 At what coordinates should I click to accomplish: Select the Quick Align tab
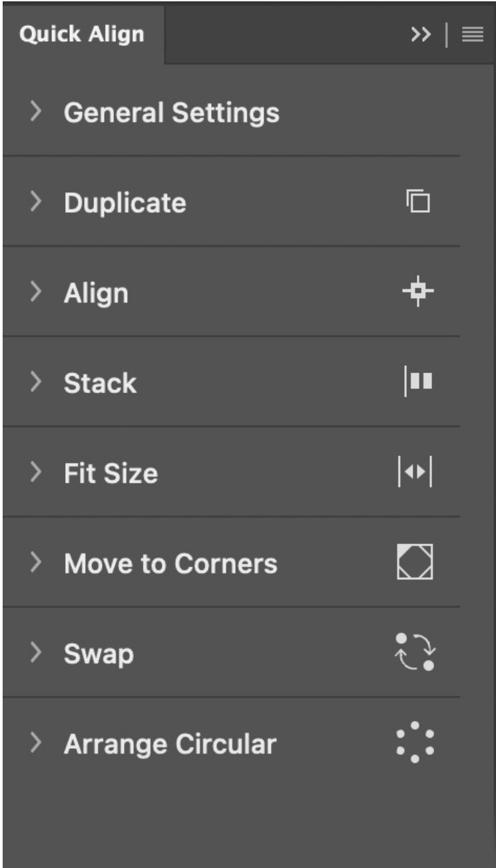82,35
